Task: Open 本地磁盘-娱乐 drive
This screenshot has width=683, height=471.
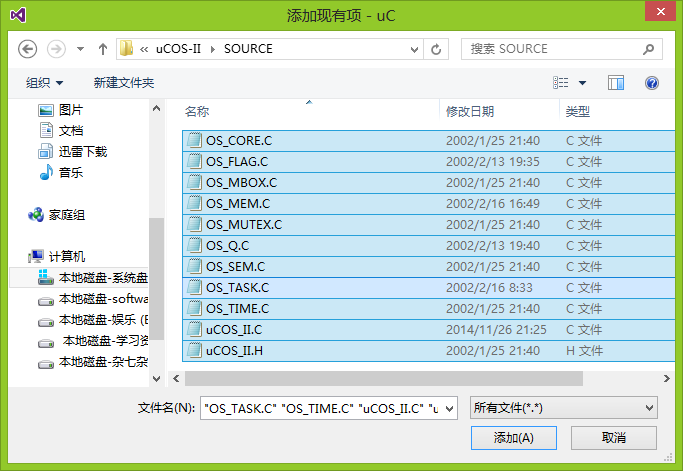Action: (92, 320)
